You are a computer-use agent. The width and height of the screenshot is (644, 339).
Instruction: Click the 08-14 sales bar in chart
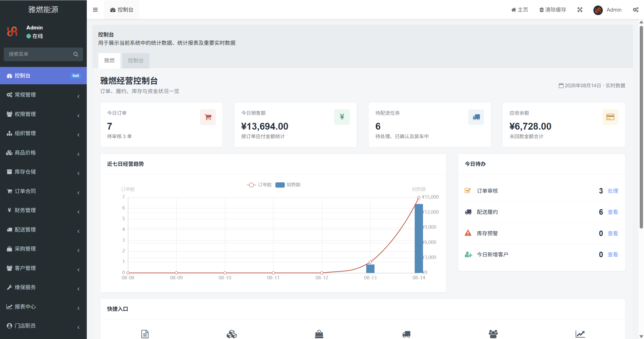[x=419, y=238]
